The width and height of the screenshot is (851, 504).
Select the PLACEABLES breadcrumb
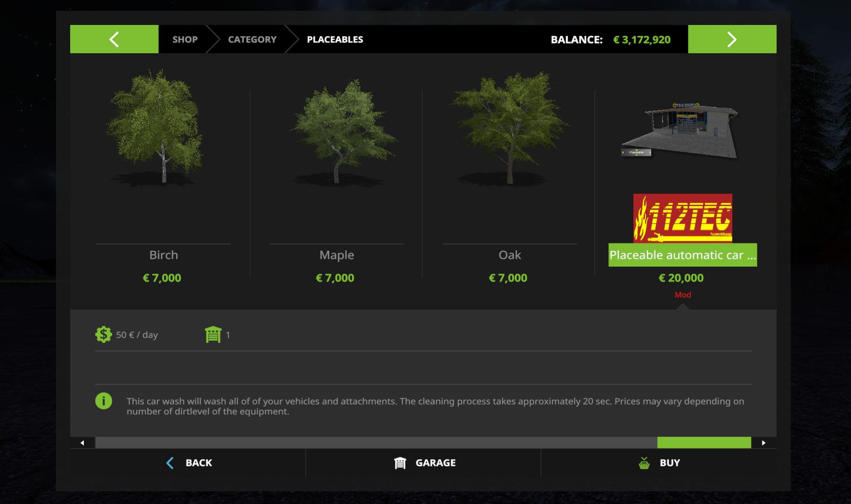pyautogui.click(x=335, y=40)
